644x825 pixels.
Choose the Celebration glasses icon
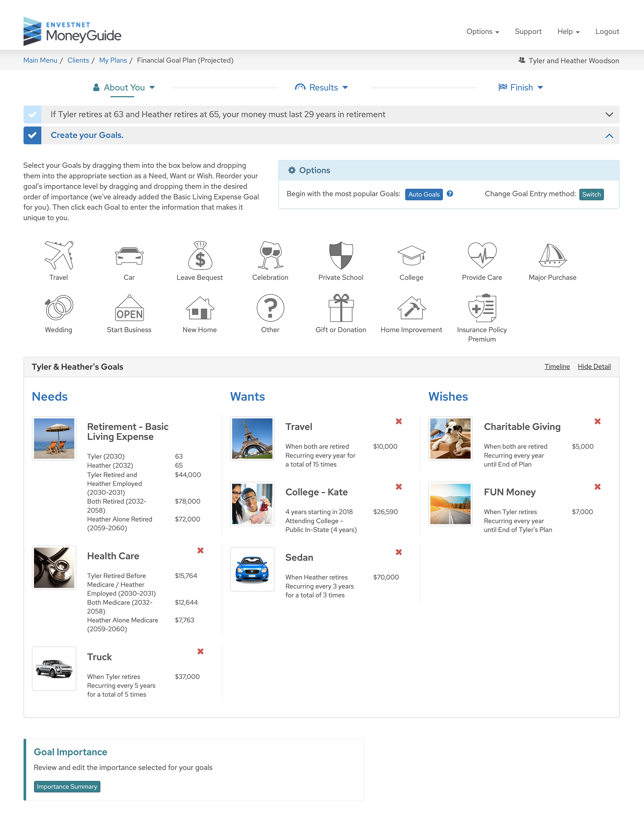(x=270, y=255)
